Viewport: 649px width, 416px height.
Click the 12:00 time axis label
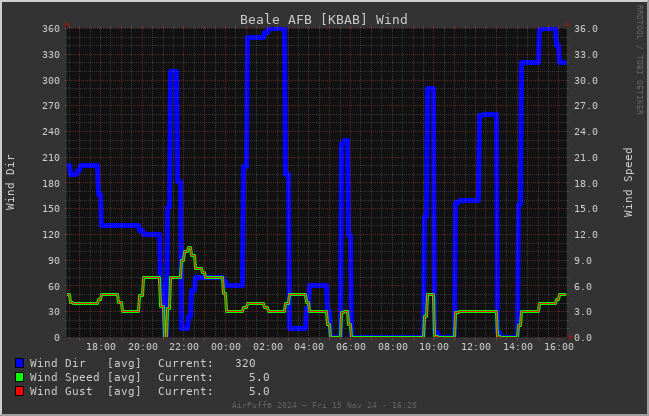[x=476, y=346]
